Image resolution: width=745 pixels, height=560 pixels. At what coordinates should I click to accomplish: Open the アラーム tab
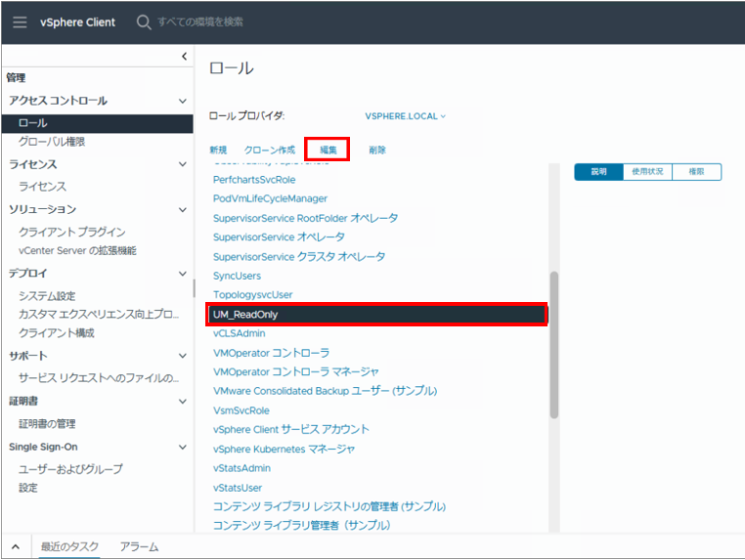139,546
